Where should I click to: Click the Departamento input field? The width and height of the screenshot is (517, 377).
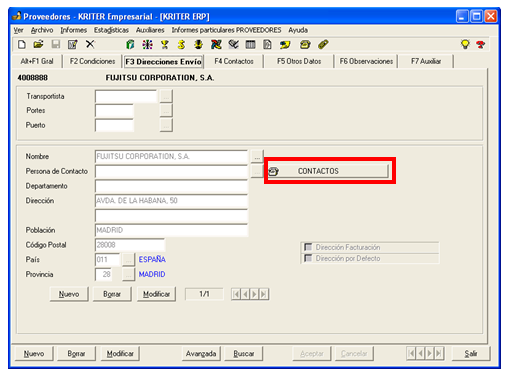pyautogui.click(x=171, y=186)
